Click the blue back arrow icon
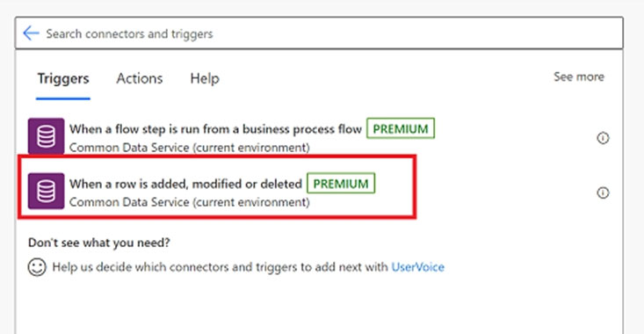This screenshot has height=334, width=644. (x=31, y=33)
